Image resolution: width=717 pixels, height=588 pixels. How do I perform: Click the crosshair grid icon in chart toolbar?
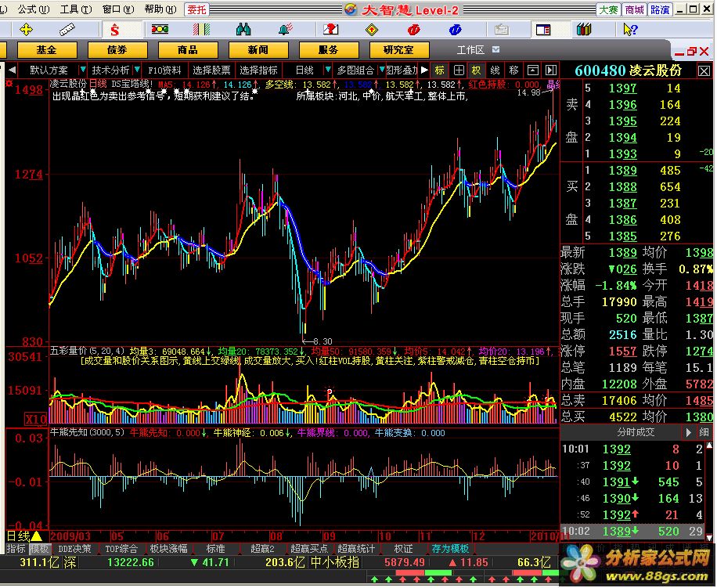coord(459,70)
